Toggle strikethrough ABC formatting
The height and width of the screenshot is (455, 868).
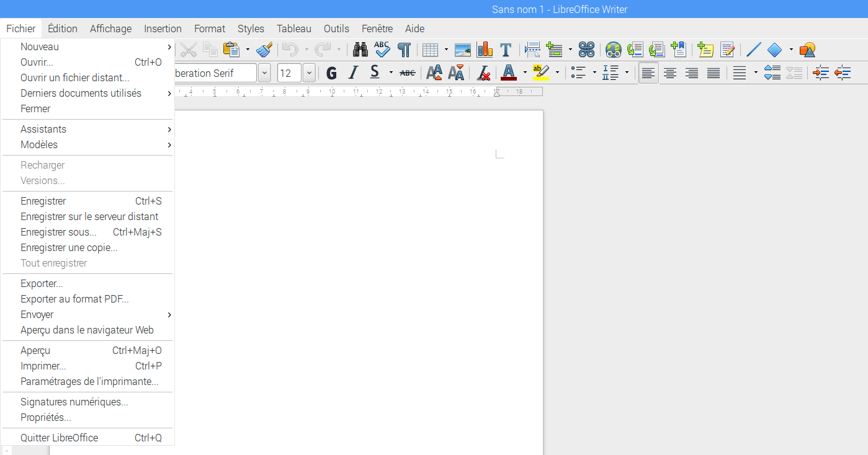(408, 73)
